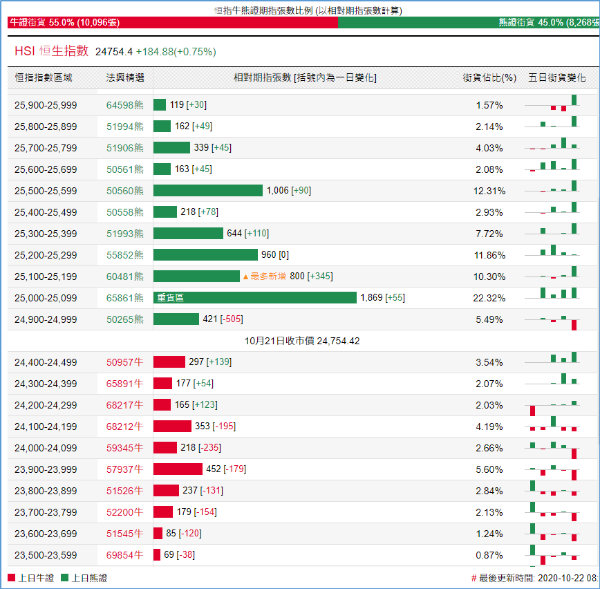Click the 法興精選 column header
This screenshot has width=600, height=589.
pyautogui.click(x=125, y=78)
